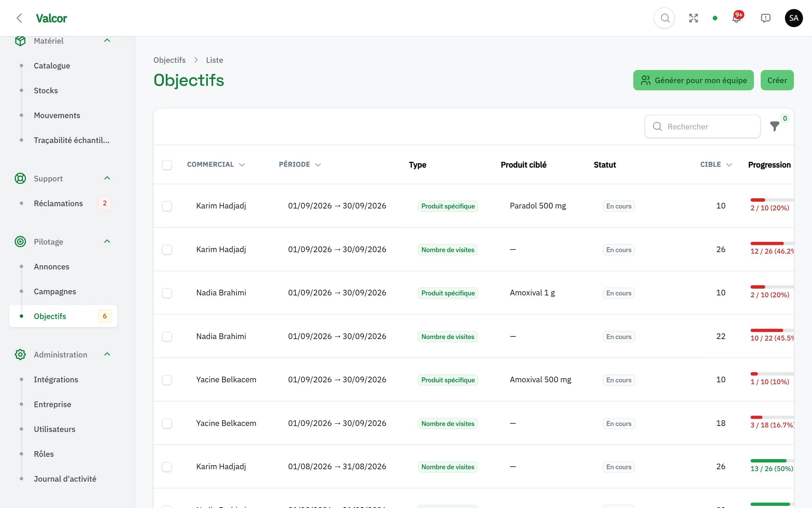This screenshot has height=508, width=812.
Task: Toggle fullscreen mode icon
Action: [x=694, y=18]
